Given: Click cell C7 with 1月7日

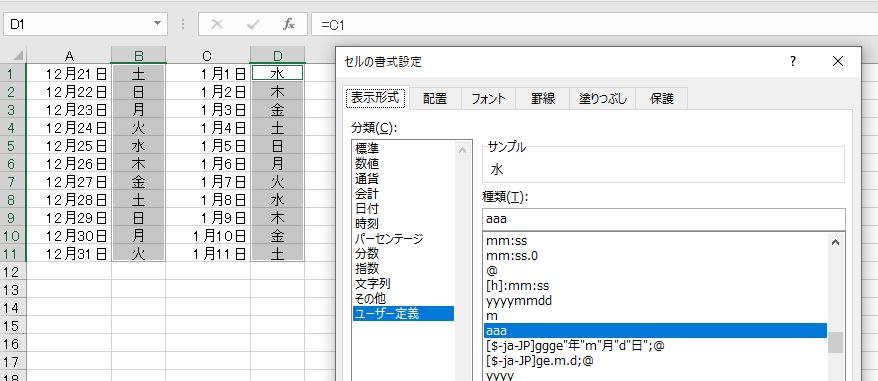Looking at the screenshot, I should click(x=208, y=181).
